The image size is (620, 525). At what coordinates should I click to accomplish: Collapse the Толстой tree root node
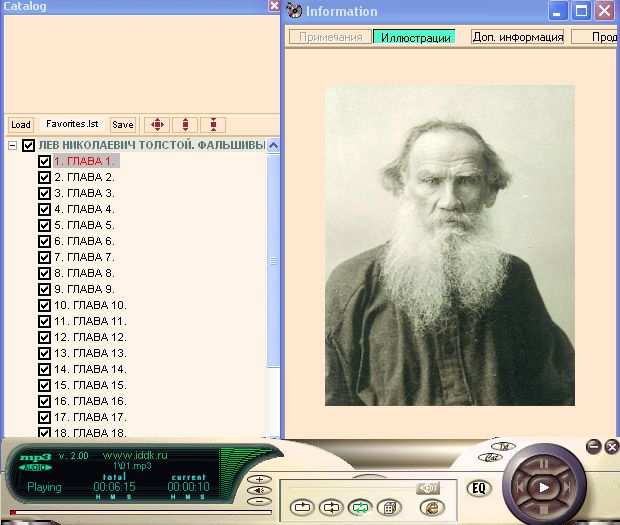click(x=12, y=146)
